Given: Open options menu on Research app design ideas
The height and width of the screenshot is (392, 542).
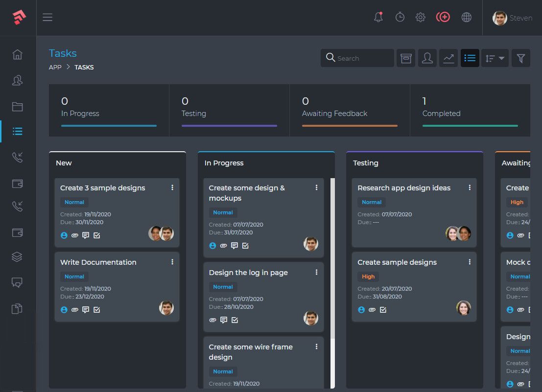Looking at the screenshot, I should (x=470, y=187).
